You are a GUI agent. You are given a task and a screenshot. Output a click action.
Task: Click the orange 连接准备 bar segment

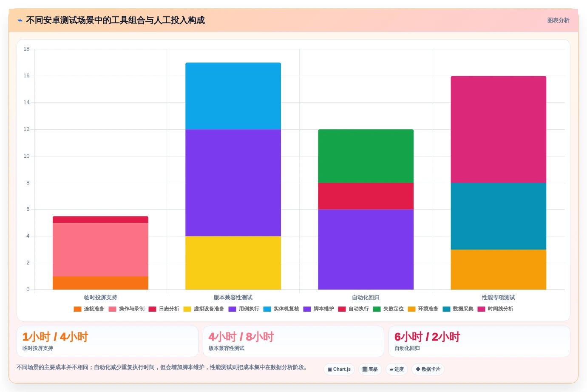[100, 283]
